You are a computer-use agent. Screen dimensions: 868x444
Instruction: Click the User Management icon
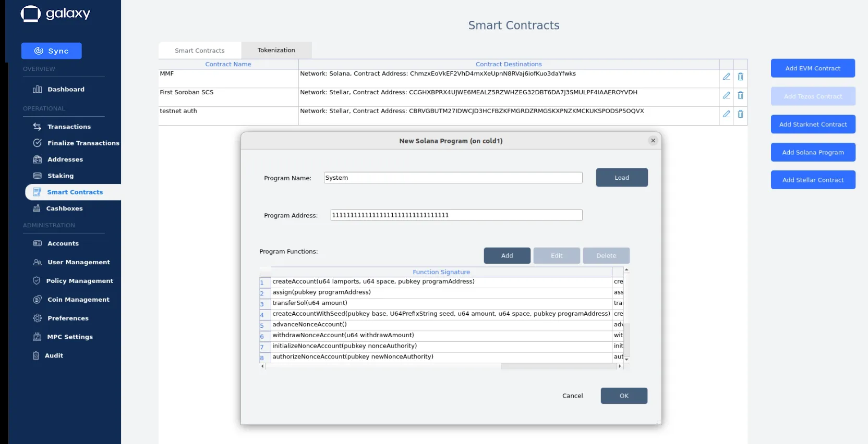(37, 262)
